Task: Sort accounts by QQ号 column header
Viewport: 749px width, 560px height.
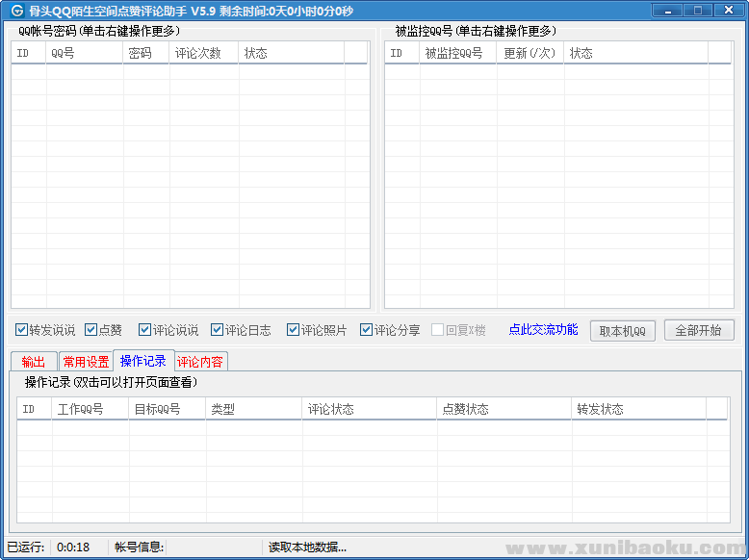Action: click(84, 53)
